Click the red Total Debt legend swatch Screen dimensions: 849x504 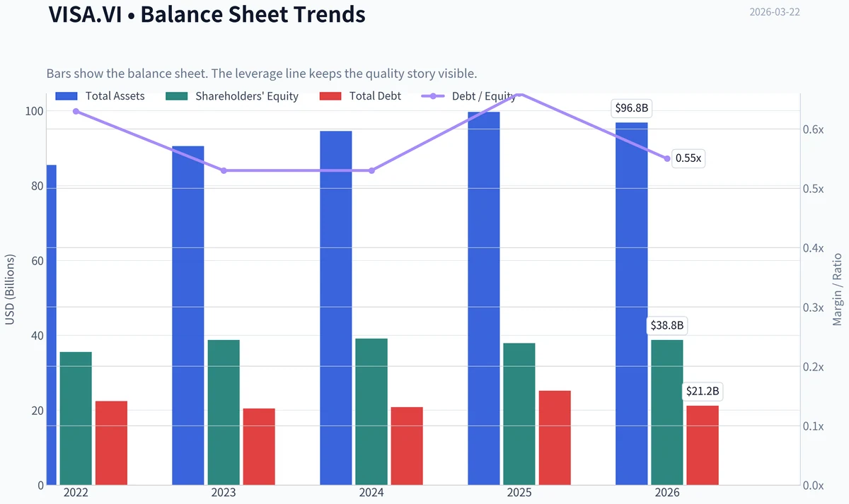click(x=330, y=96)
